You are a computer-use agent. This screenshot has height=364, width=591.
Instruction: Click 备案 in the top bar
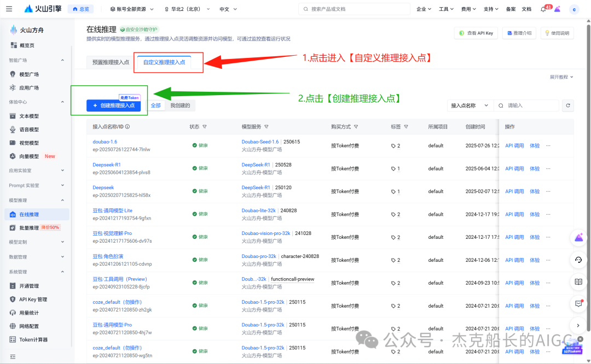point(511,9)
